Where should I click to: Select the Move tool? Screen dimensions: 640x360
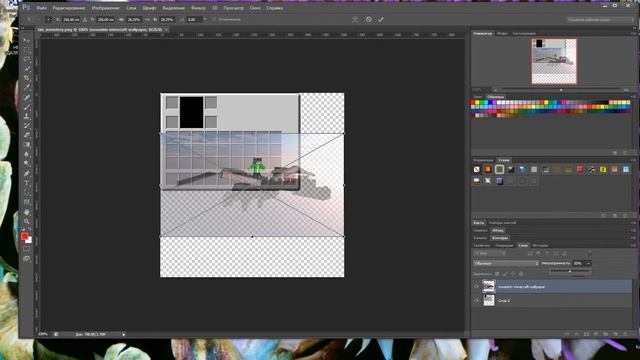[x=27, y=40]
